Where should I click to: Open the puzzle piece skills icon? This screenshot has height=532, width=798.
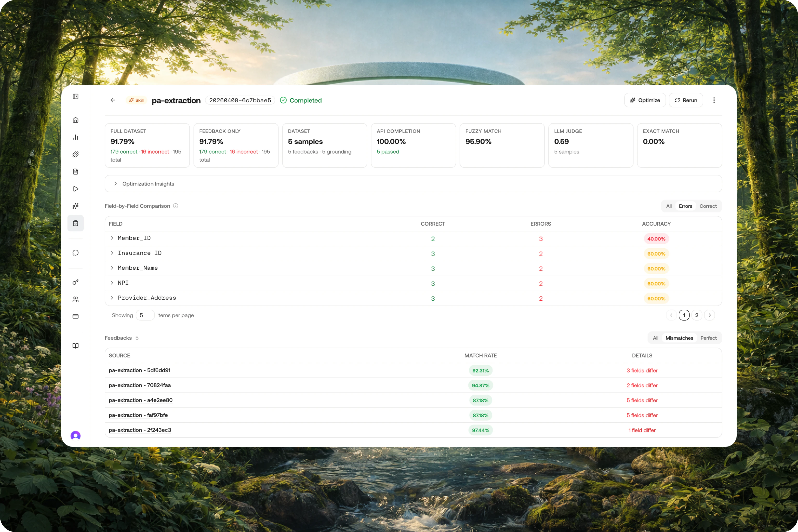76,154
